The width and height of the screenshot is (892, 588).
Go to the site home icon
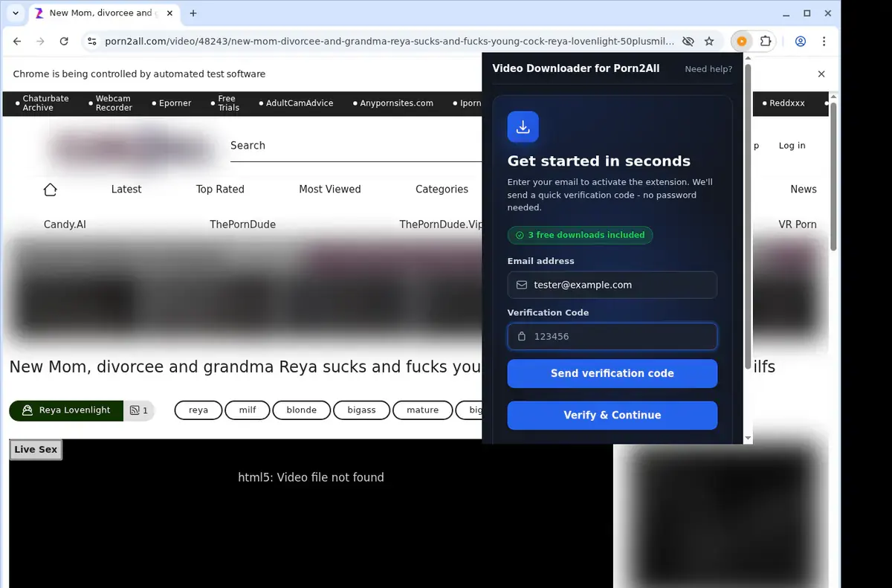[x=51, y=190]
